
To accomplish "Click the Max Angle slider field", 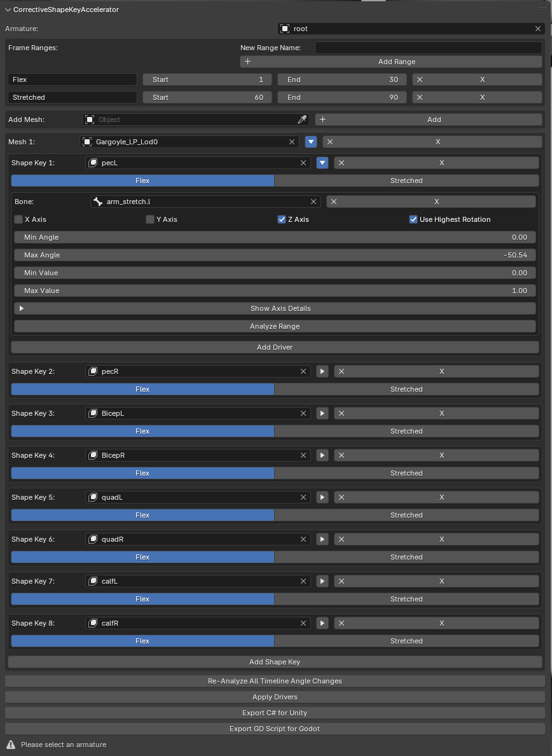I will click(x=275, y=255).
